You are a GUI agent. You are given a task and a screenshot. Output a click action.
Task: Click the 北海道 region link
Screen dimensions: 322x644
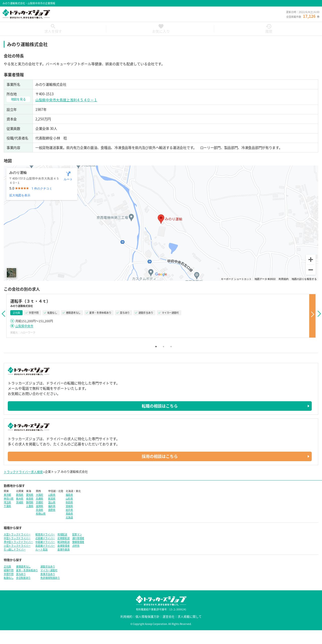(x=69, y=517)
